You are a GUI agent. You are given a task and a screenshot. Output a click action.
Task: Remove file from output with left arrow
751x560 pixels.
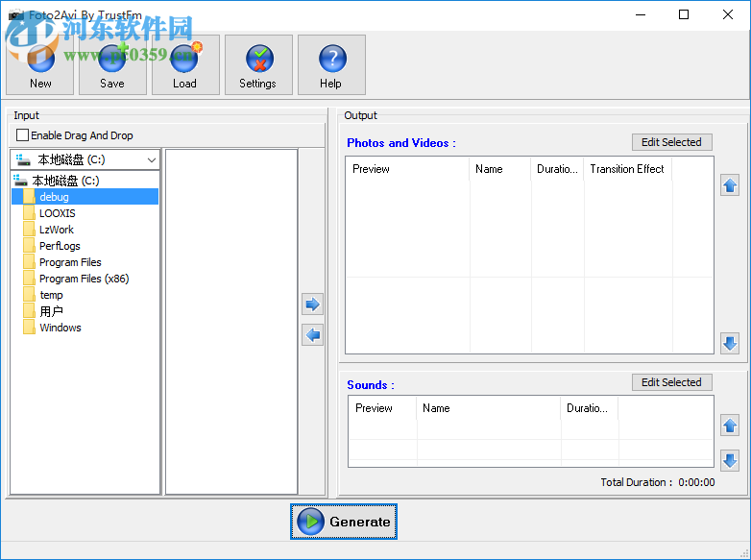pos(313,335)
